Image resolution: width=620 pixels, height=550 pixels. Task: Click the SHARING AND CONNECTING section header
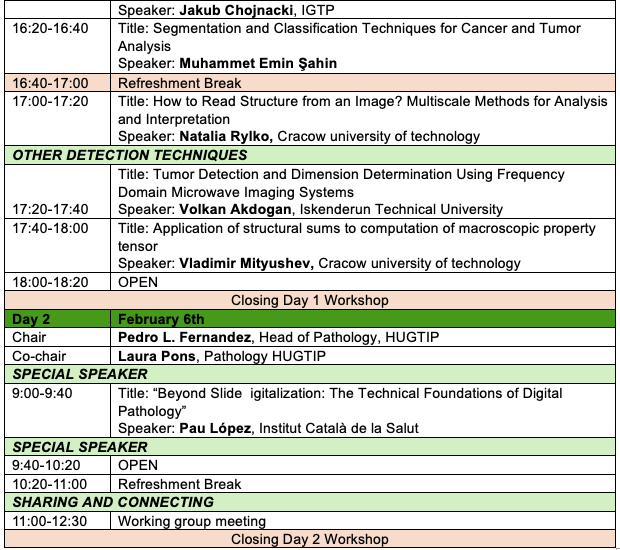[113, 502]
